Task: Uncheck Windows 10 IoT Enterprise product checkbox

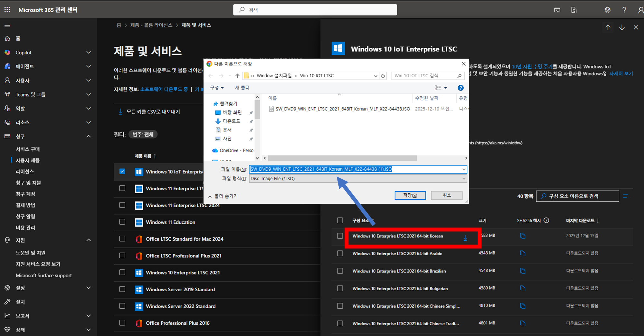Action: [122, 171]
